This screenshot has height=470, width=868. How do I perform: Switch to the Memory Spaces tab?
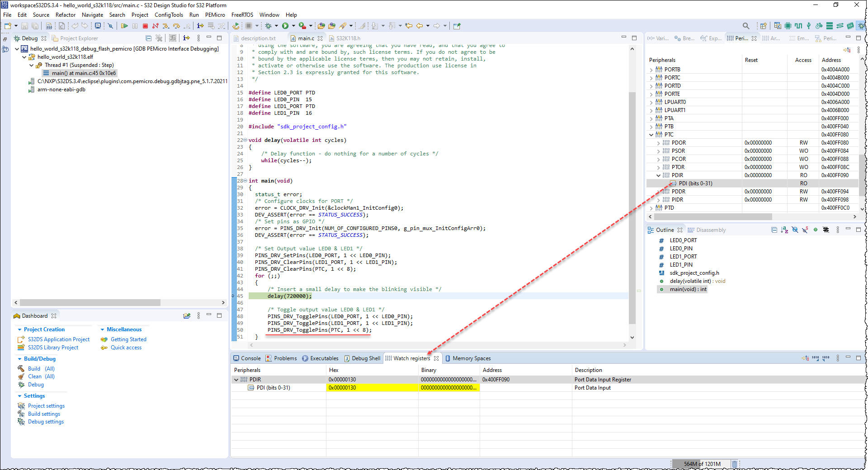[472, 358]
